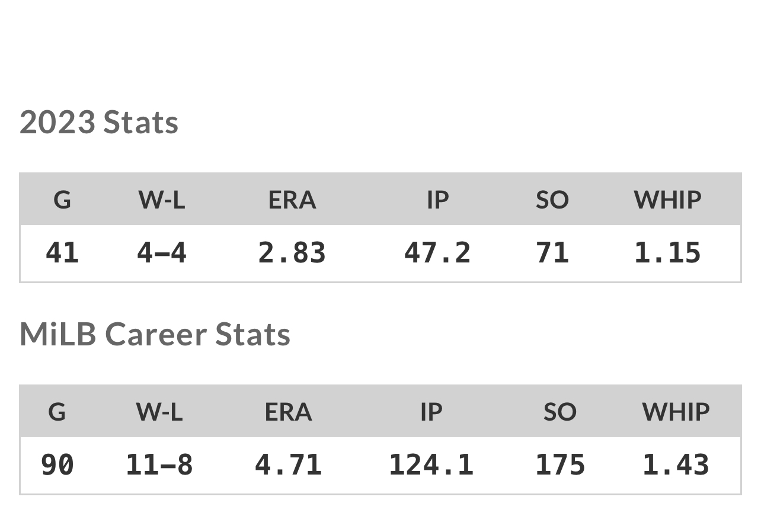
Task: Select the 1.15 WHIP value
Action: click(667, 253)
